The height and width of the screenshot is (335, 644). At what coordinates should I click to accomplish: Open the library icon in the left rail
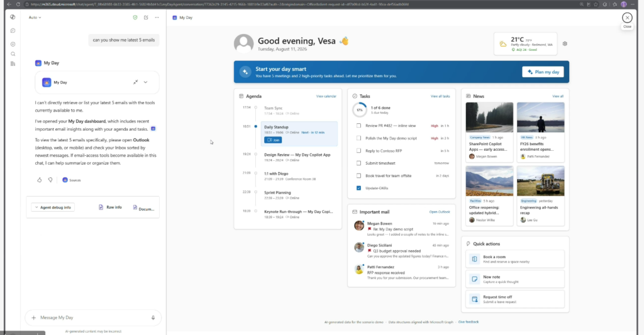click(13, 63)
